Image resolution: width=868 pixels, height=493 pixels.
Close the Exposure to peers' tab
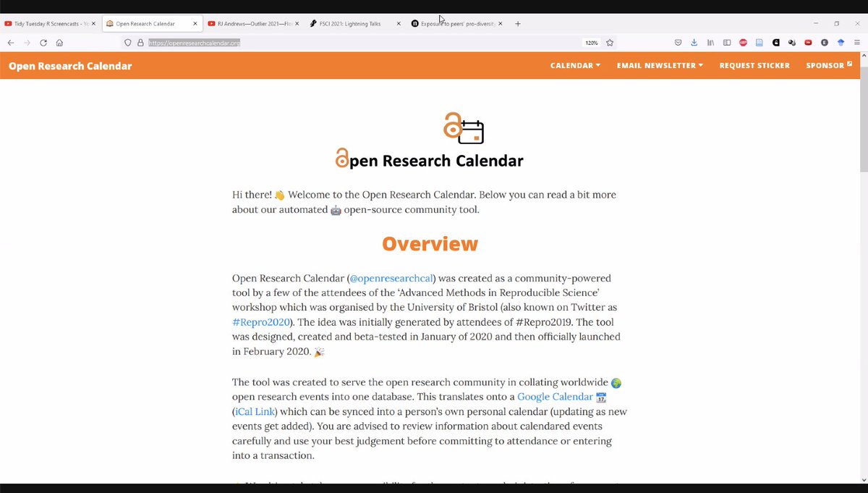pyautogui.click(x=500, y=24)
